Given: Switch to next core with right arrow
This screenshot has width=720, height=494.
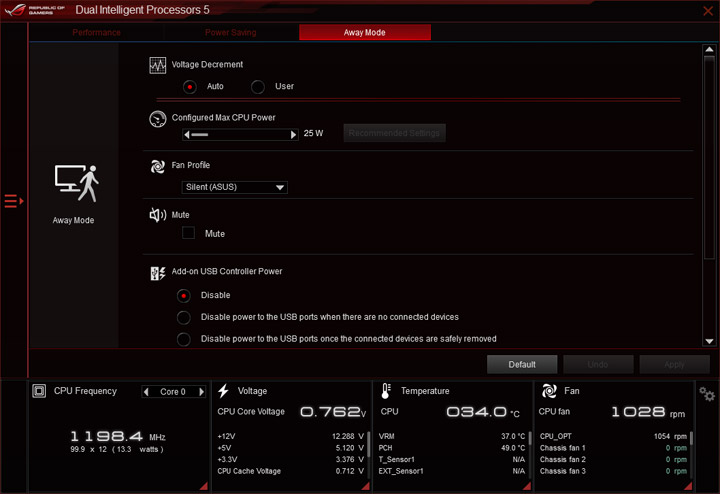Looking at the screenshot, I should (201, 392).
